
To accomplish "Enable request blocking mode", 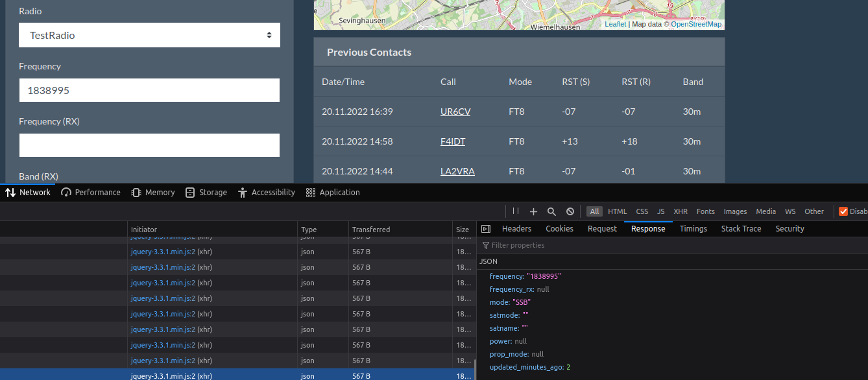I will [570, 211].
